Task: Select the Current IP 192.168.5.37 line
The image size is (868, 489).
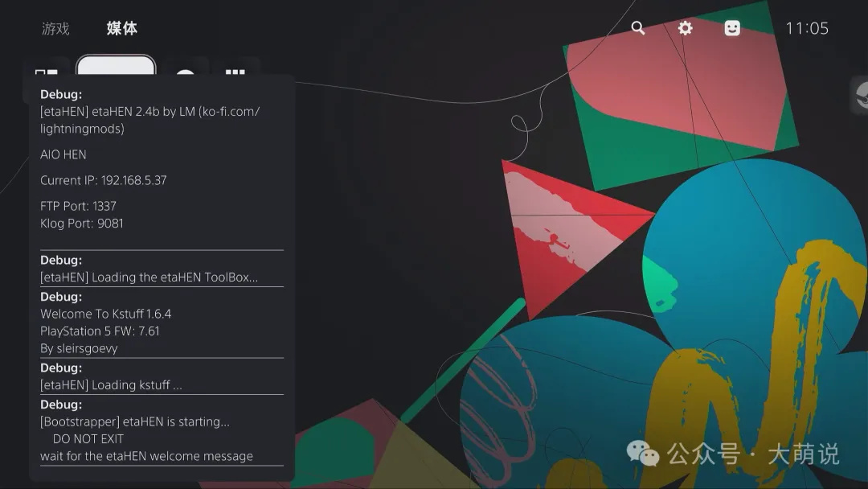Action: click(104, 180)
